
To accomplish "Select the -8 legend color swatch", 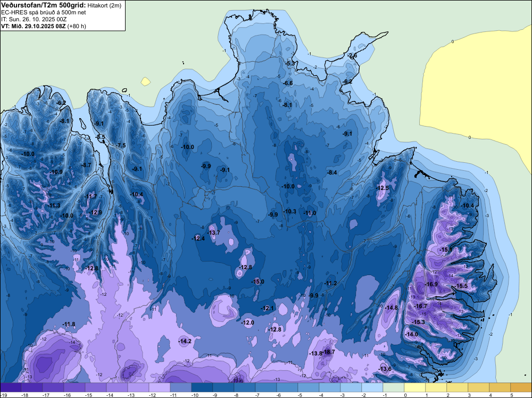I will 245,387.
